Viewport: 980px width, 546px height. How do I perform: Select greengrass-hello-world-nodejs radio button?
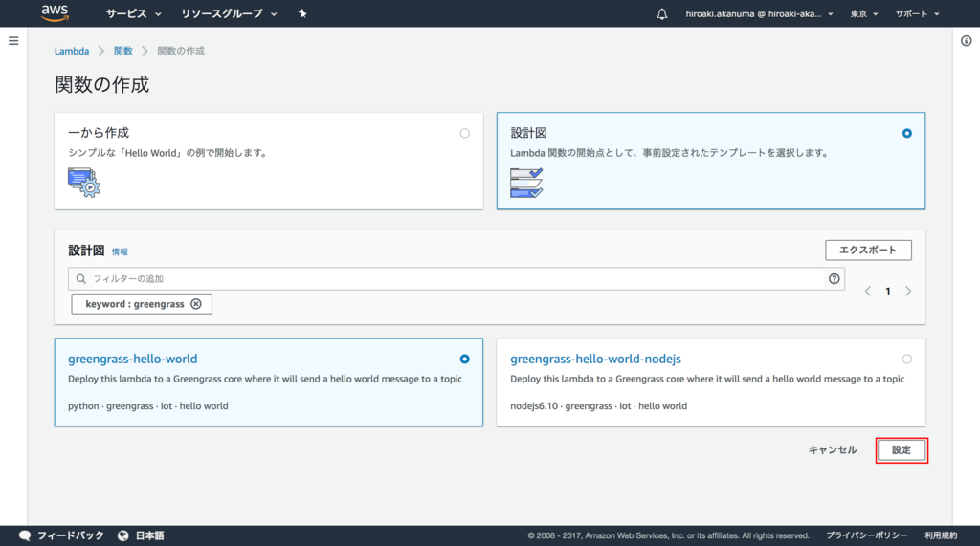pos(907,360)
